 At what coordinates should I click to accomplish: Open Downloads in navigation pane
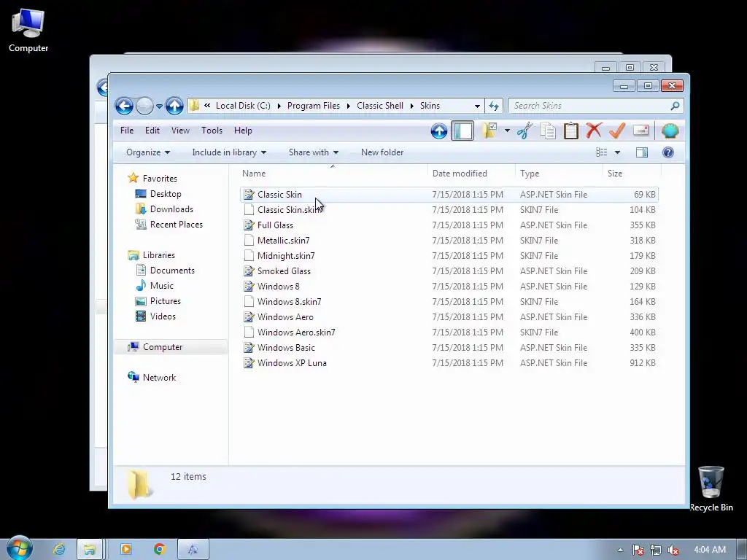pyautogui.click(x=171, y=209)
